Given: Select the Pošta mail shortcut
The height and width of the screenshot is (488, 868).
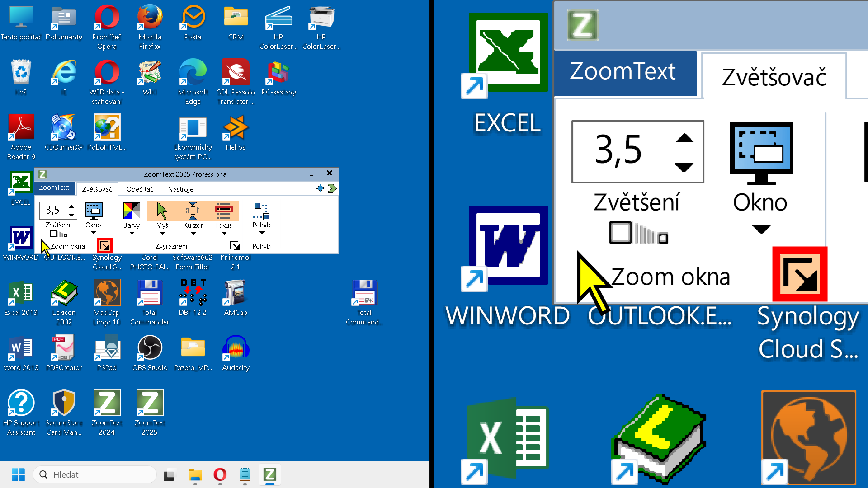Looking at the screenshot, I should 193,23.
